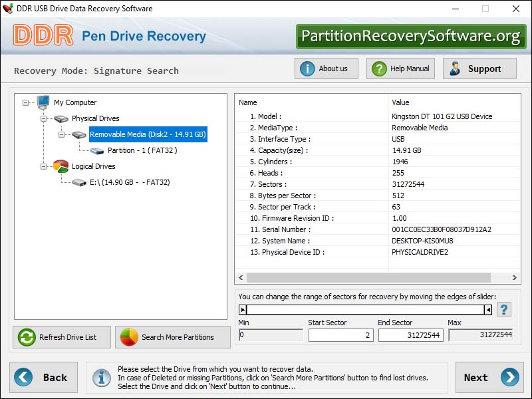The width and height of the screenshot is (532, 399).
Task: Click the sector range slider's left handle
Action: [243, 309]
